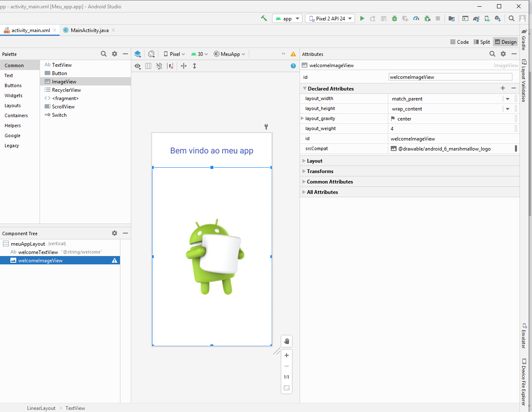The height and width of the screenshot is (412, 532).
Task: Click the Clear Constraints icon in the design toolbar
Action: pos(170,66)
